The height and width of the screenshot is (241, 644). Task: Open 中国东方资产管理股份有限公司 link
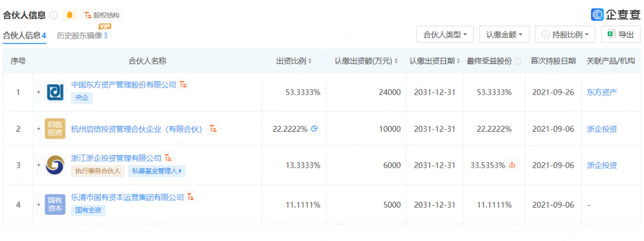click(x=123, y=85)
